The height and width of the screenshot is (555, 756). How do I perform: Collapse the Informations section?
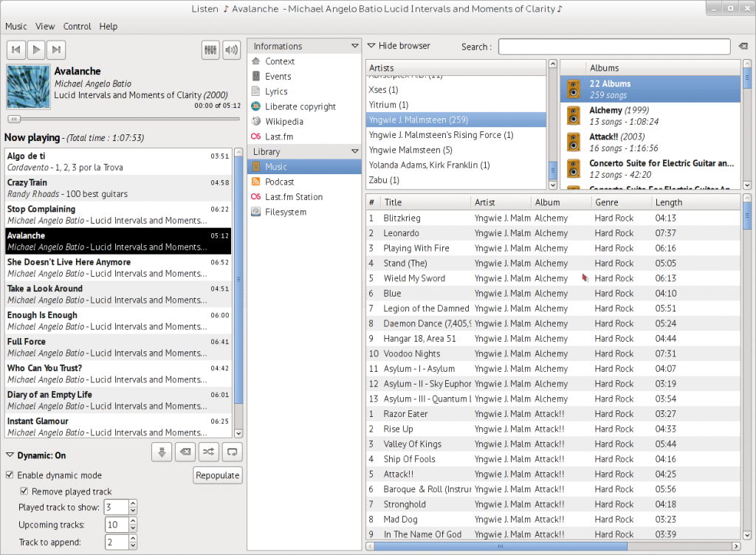click(x=355, y=46)
